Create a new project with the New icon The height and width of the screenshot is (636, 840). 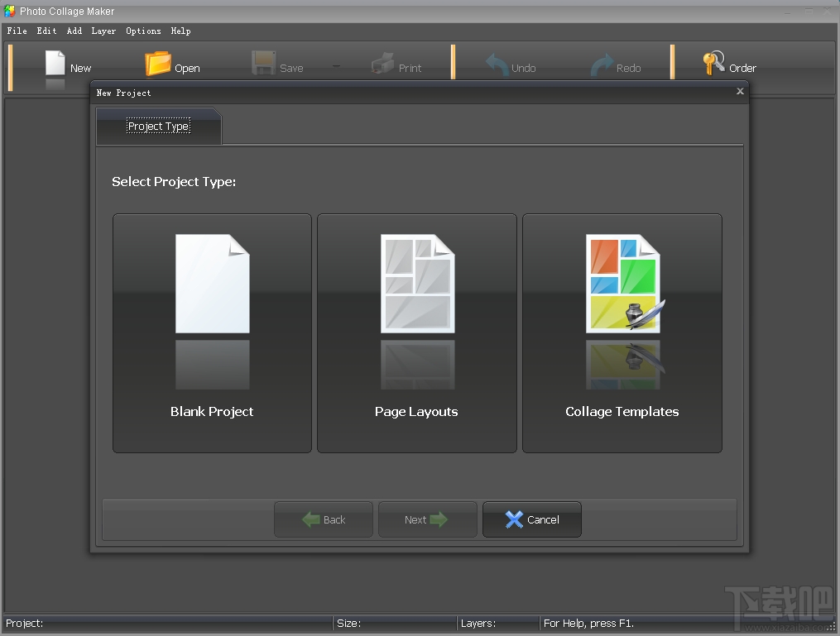[55, 62]
